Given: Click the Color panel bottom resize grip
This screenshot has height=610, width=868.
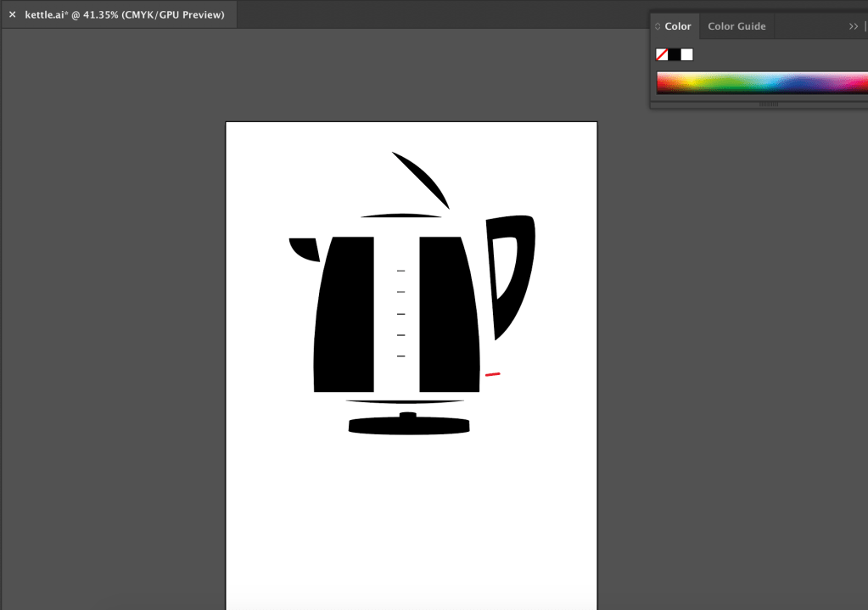Looking at the screenshot, I should click(768, 104).
